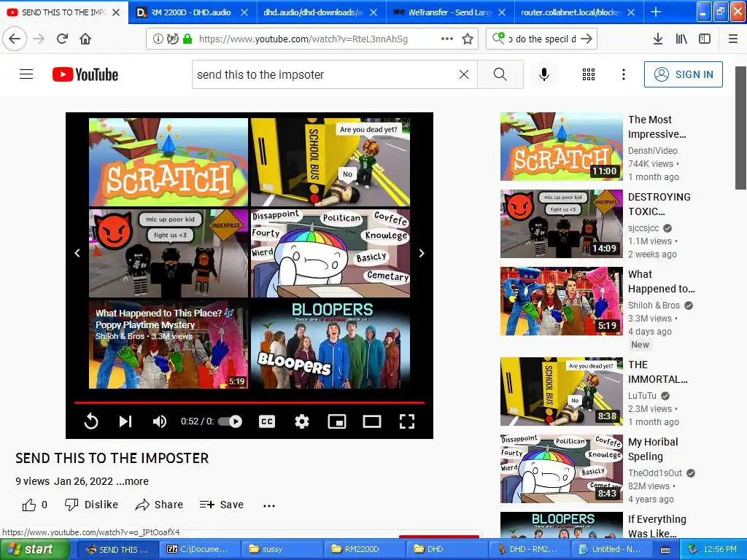747x560 pixels.
Task: Go back with the browser Back arrow
Action: [15, 39]
